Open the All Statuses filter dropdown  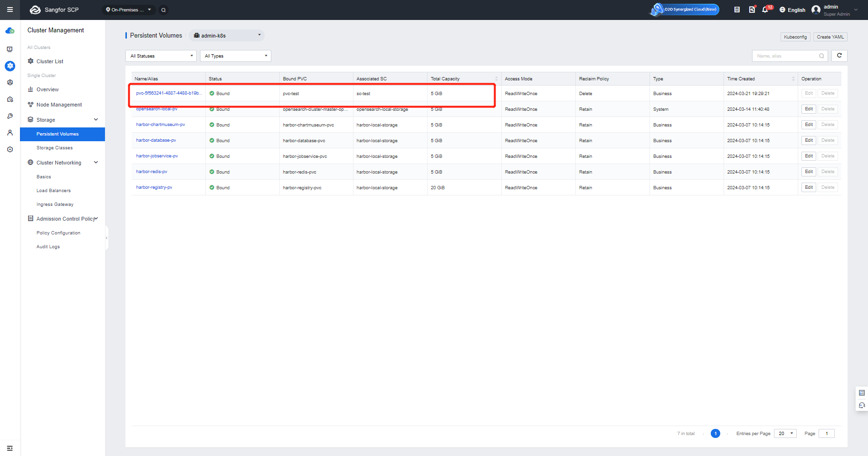pos(161,56)
